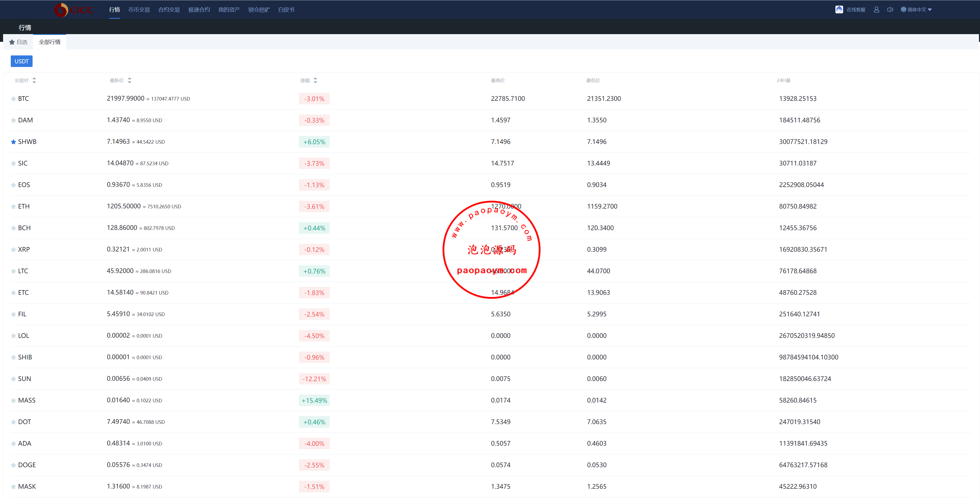Switch to the 全部行情 tab
Screen dimensions: 980x499
[49, 42]
